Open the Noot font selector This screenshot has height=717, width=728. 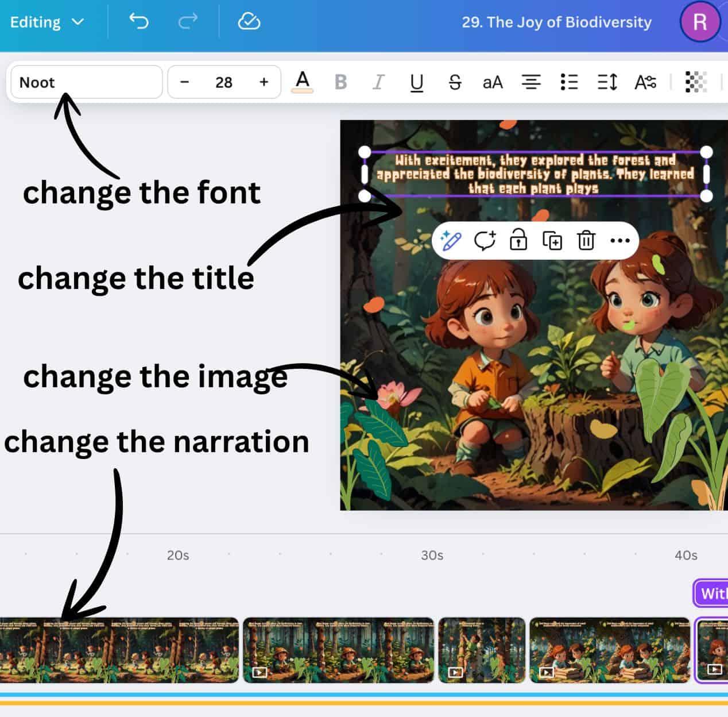pos(87,82)
